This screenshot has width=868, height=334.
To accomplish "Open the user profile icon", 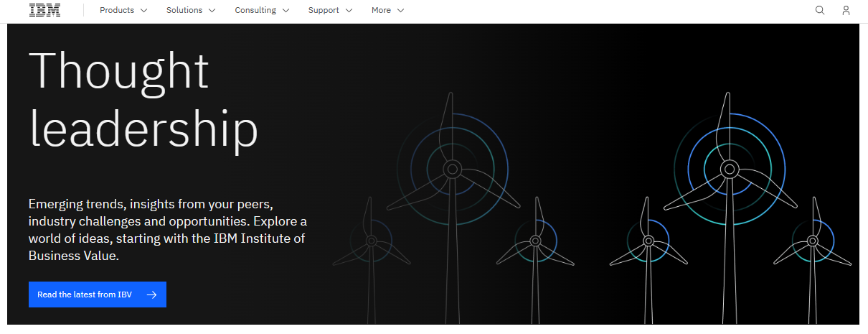I will pyautogui.click(x=846, y=10).
